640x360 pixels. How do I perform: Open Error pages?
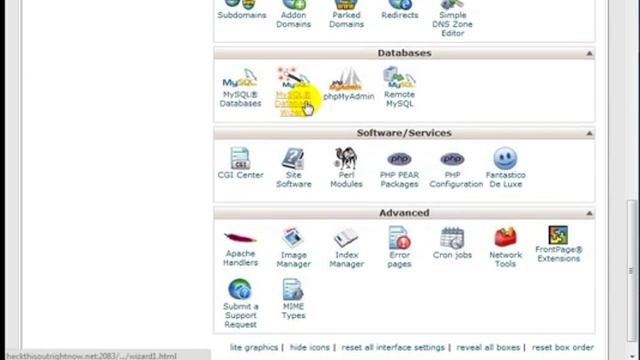point(399,247)
